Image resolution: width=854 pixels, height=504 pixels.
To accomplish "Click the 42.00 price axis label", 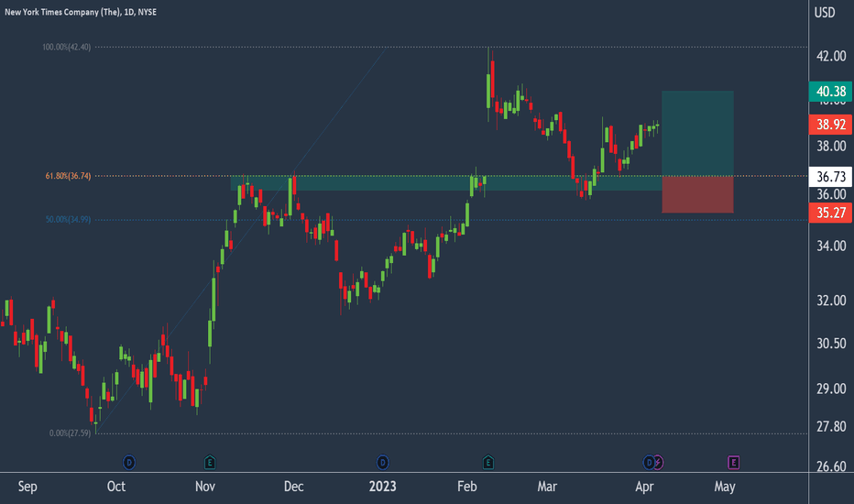I will coord(831,56).
